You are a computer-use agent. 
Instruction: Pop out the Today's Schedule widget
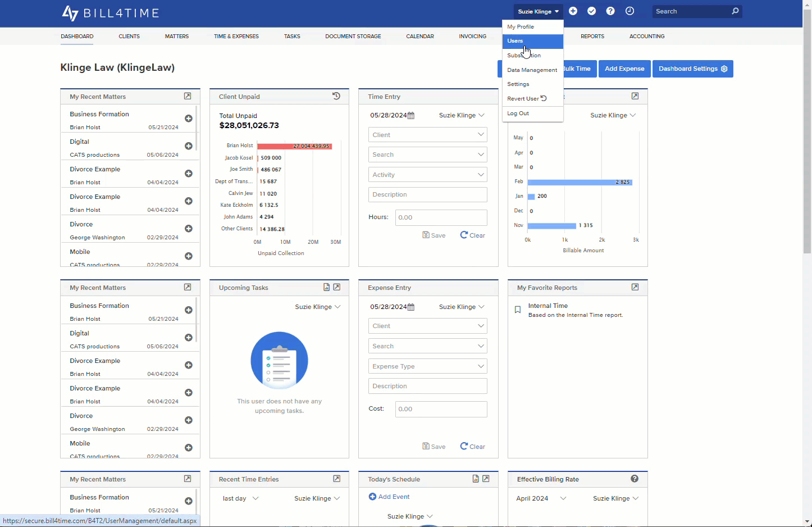click(x=486, y=479)
